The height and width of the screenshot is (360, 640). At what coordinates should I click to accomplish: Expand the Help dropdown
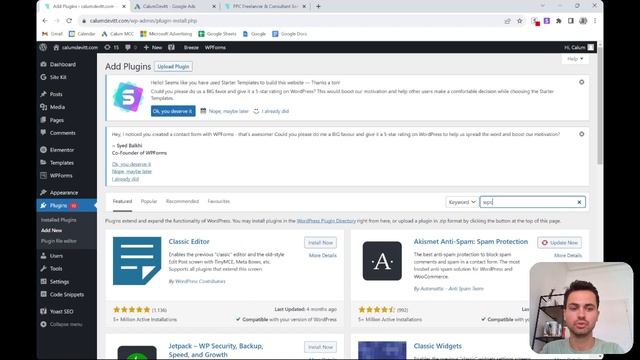click(575, 59)
